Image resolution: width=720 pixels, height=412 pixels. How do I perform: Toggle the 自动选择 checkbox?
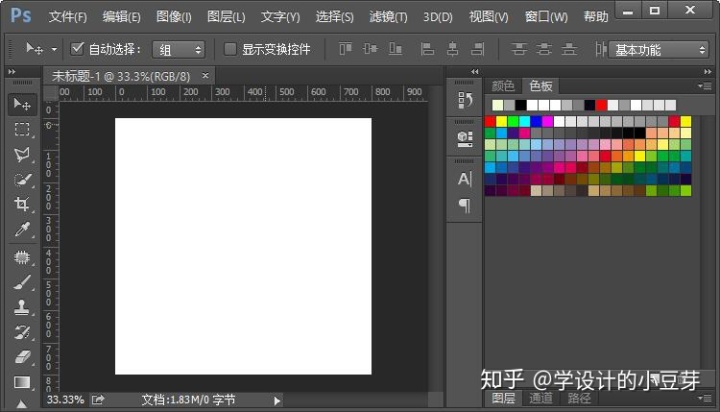[77, 49]
